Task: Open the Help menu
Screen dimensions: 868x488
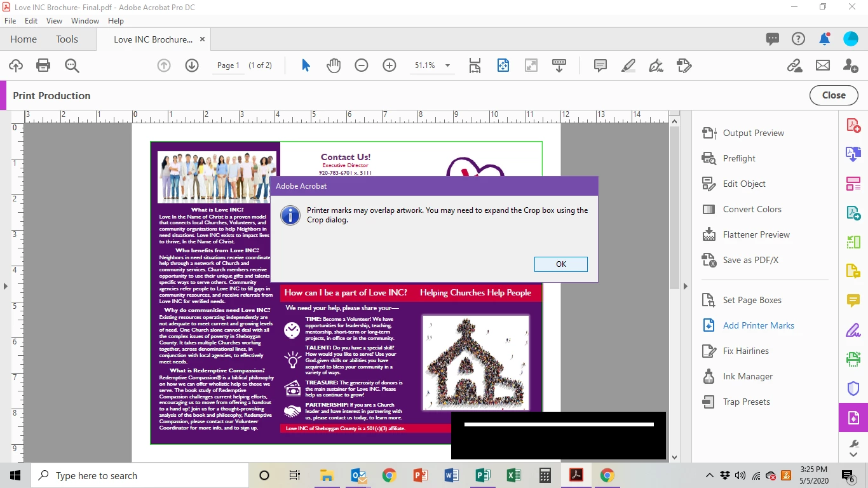Action: tap(116, 20)
